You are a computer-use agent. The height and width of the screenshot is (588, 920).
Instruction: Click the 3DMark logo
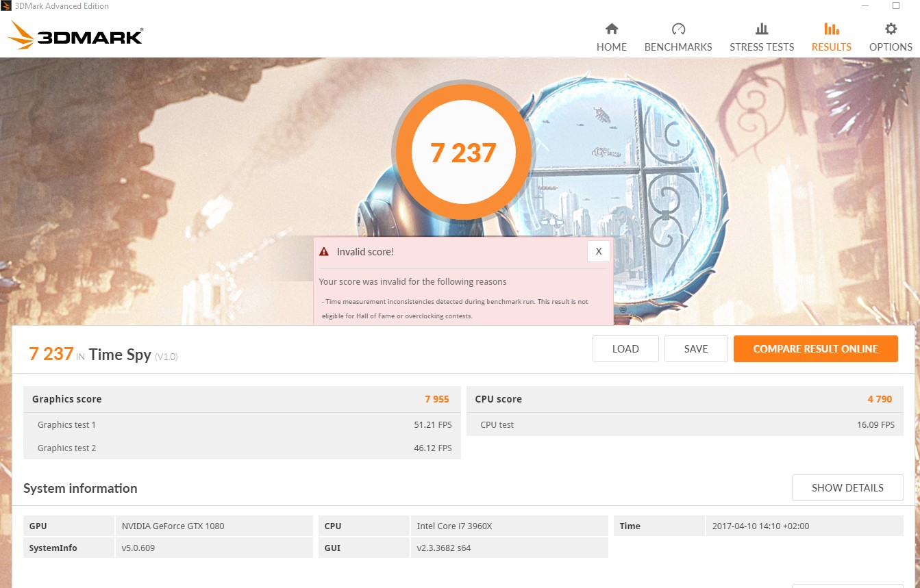[76, 35]
